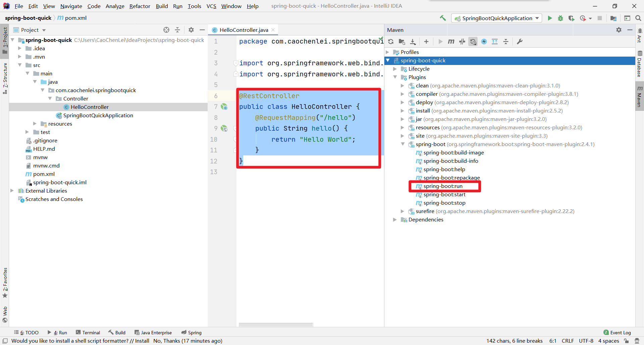Click Structure tab on left strip
This screenshot has width=644, height=345.
(x=5, y=78)
